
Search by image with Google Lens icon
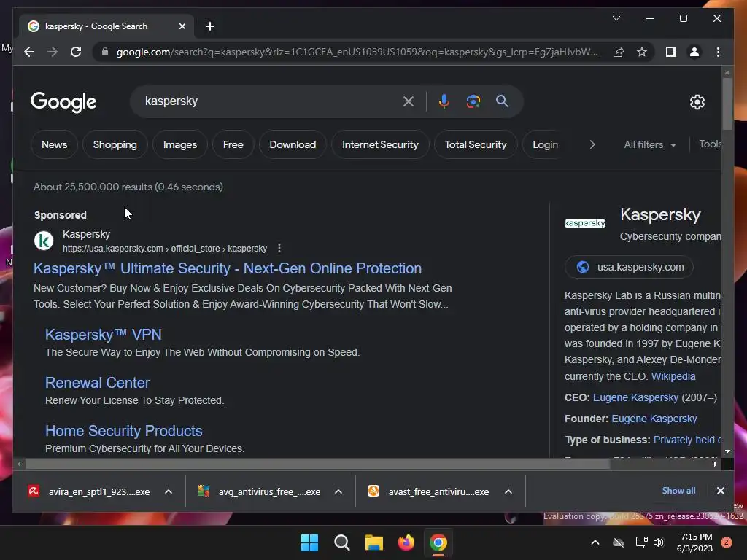pyautogui.click(x=473, y=101)
